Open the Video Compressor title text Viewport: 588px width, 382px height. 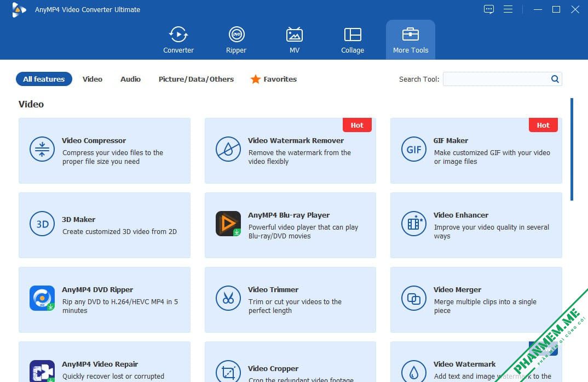pos(94,141)
